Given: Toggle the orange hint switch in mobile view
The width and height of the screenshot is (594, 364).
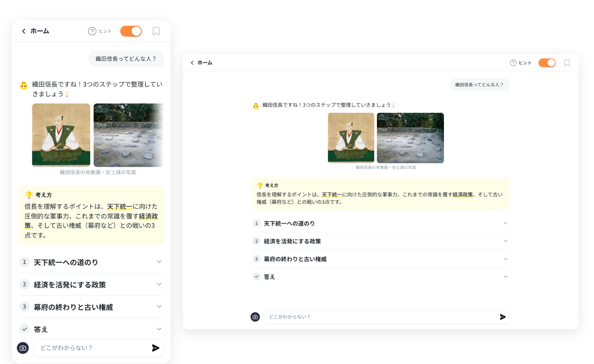Looking at the screenshot, I should (131, 31).
